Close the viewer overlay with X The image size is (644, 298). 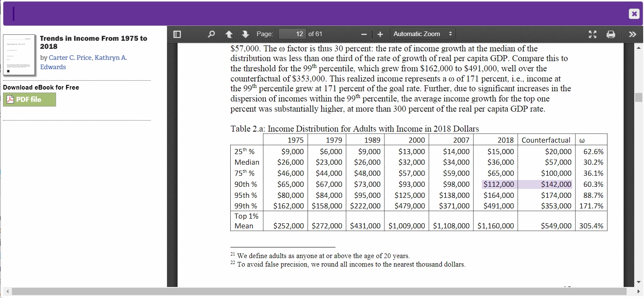[634, 14]
